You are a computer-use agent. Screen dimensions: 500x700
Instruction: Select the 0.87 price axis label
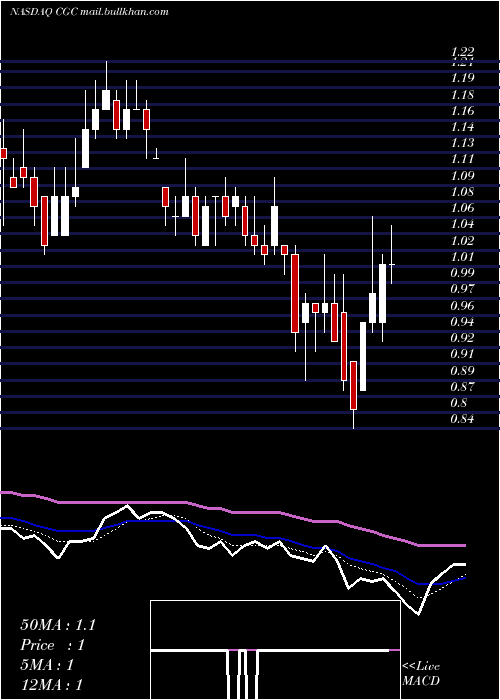click(462, 387)
